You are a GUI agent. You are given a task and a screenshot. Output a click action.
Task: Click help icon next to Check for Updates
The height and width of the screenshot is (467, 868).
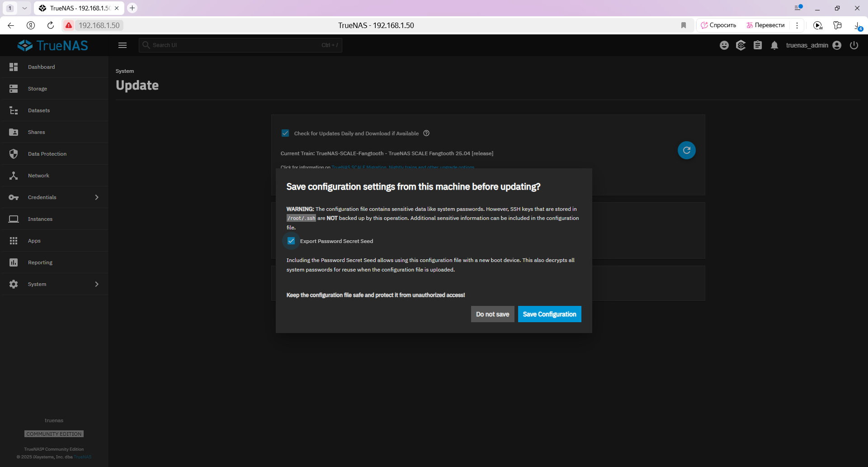point(426,133)
